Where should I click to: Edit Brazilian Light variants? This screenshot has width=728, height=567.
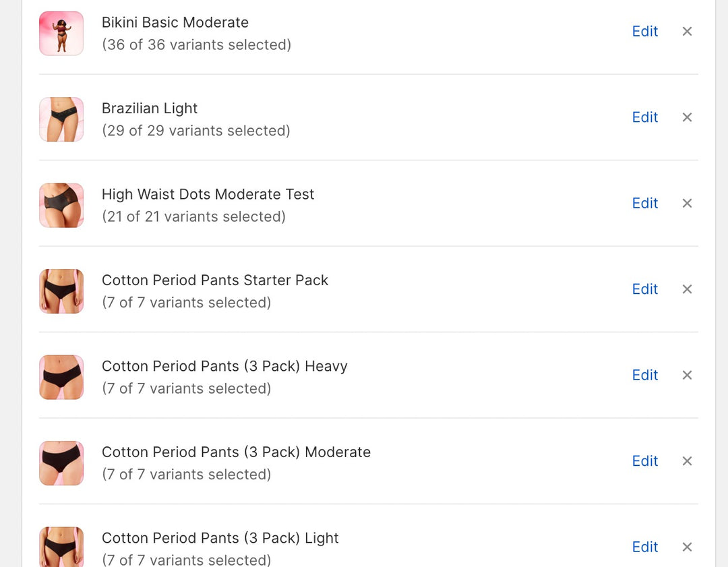[x=644, y=117]
